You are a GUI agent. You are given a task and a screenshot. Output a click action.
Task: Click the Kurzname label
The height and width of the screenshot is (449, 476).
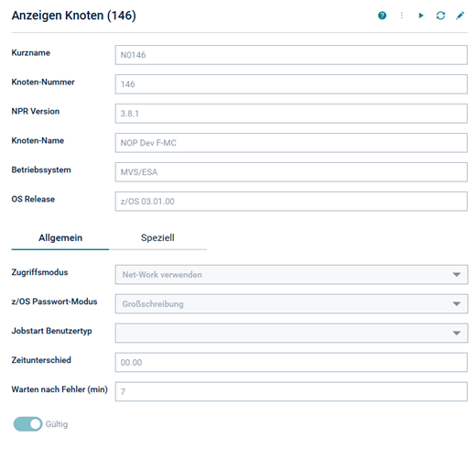(x=31, y=52)
